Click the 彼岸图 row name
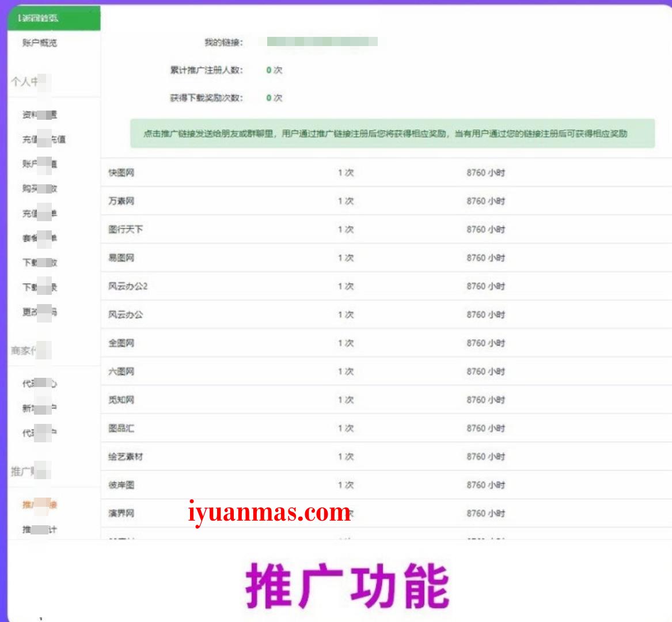Viewport: 672px width, 622px height. [122, 485]
